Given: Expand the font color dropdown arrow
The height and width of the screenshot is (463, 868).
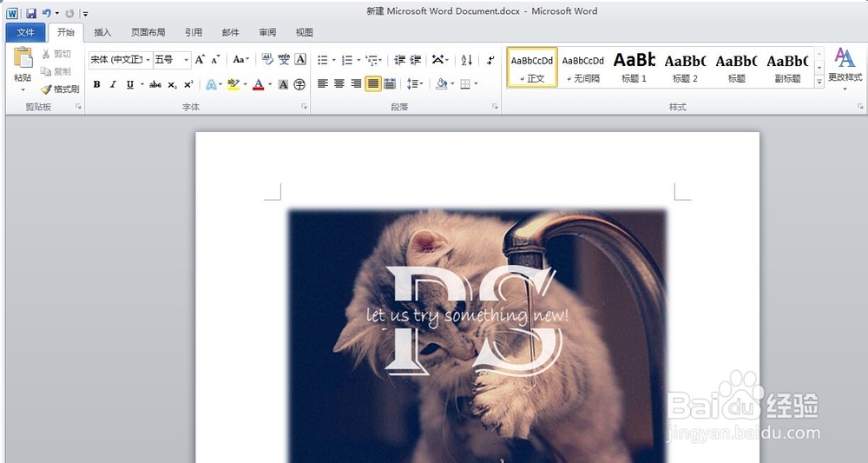Looking at the screenshot, I should coord(270,85).
